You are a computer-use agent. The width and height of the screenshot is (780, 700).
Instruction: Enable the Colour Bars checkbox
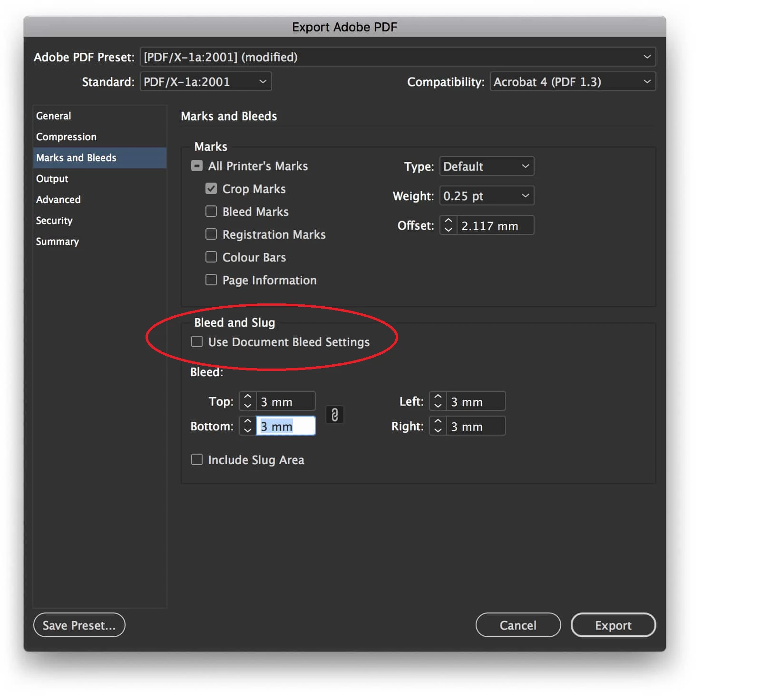pyautogui.click(x=211, y=257)
